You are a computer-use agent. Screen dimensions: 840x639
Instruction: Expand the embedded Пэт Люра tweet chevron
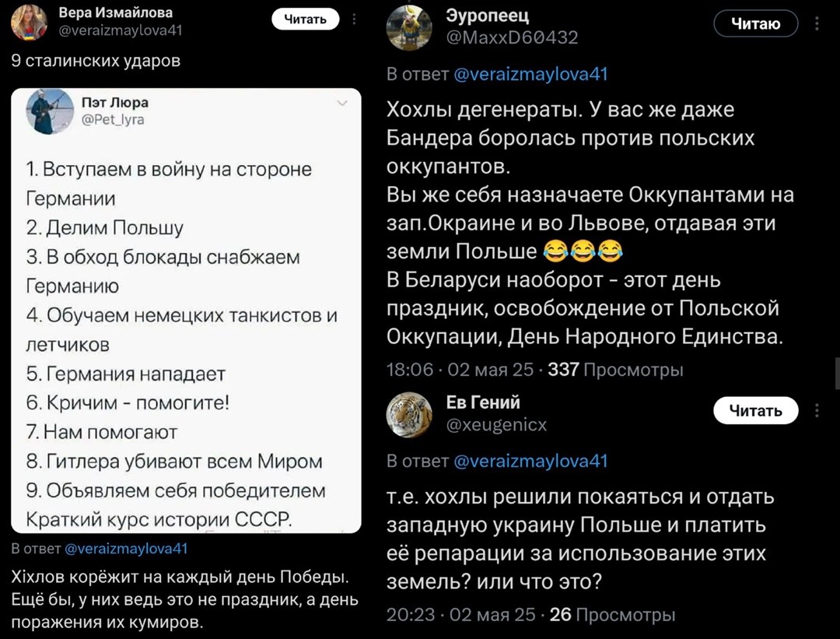point(342,104)
